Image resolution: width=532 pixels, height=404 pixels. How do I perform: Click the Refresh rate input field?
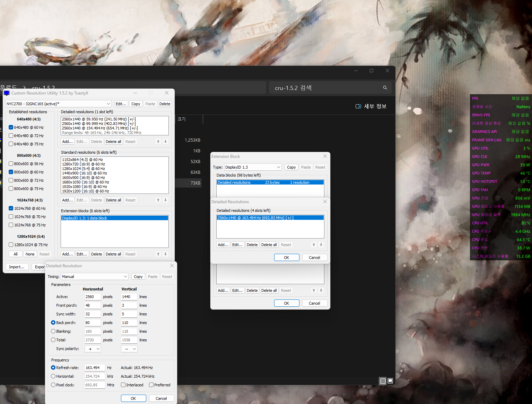[94, 368]
